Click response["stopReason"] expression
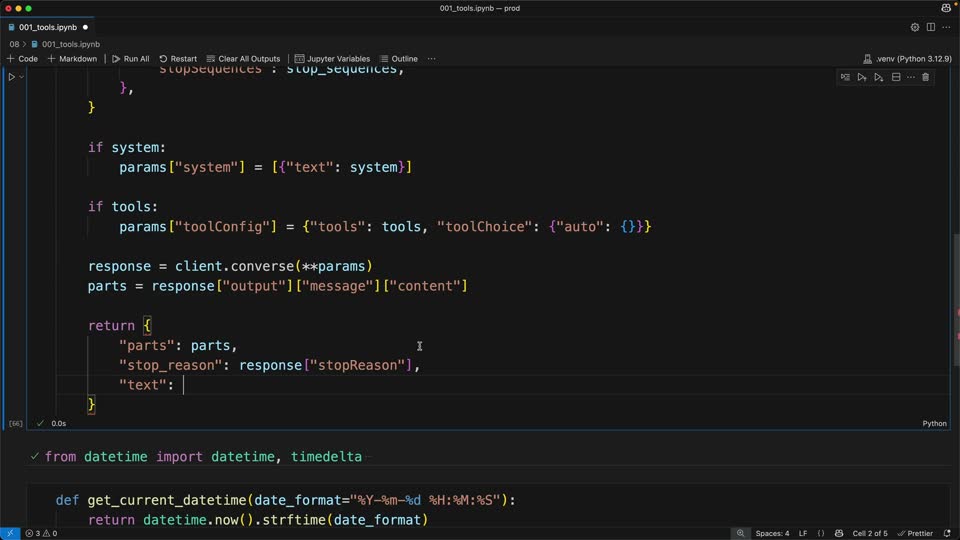Viewport: 960px width, 540px height. click(326, 366)
